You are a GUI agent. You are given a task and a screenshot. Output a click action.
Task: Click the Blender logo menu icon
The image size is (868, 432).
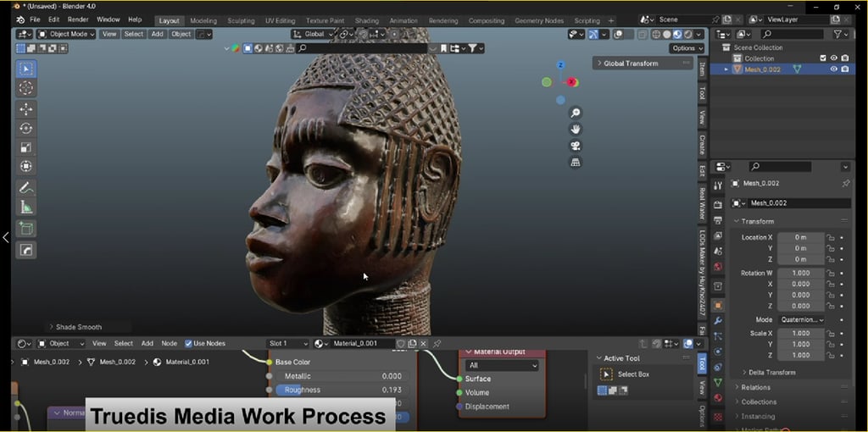pyautogui.click(x=20, y=20)
